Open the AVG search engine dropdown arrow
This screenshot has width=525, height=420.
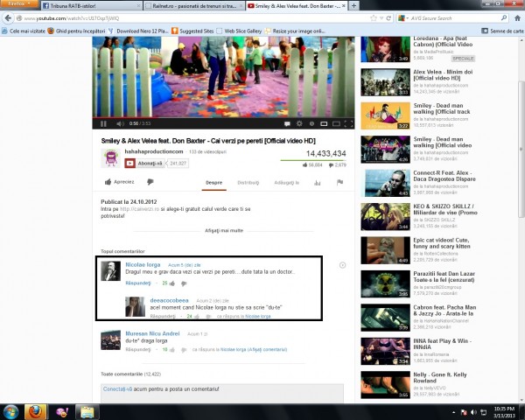click(x=408, y=18)
